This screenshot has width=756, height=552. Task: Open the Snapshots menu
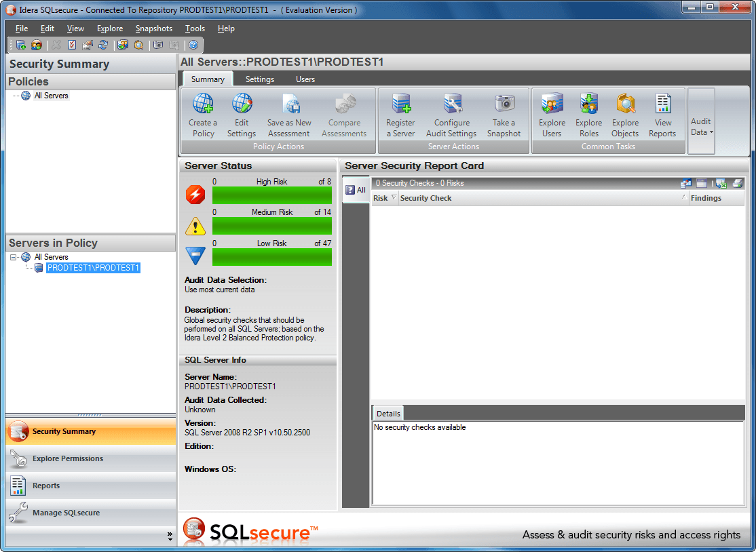(x=154, y=28)
